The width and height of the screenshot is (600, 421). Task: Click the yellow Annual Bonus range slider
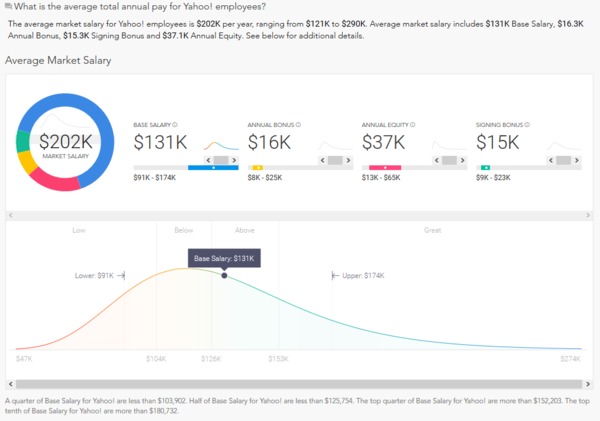(x=258, y=168)
